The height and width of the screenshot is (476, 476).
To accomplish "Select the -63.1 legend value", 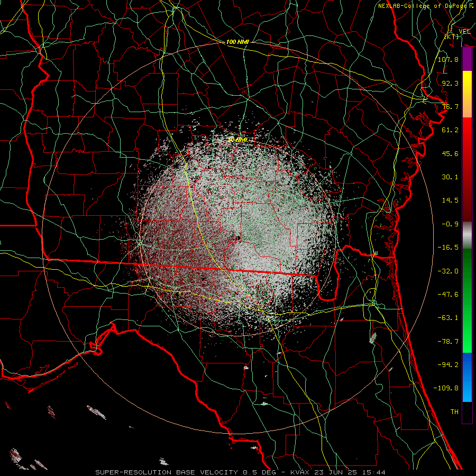I will point(448,317).
